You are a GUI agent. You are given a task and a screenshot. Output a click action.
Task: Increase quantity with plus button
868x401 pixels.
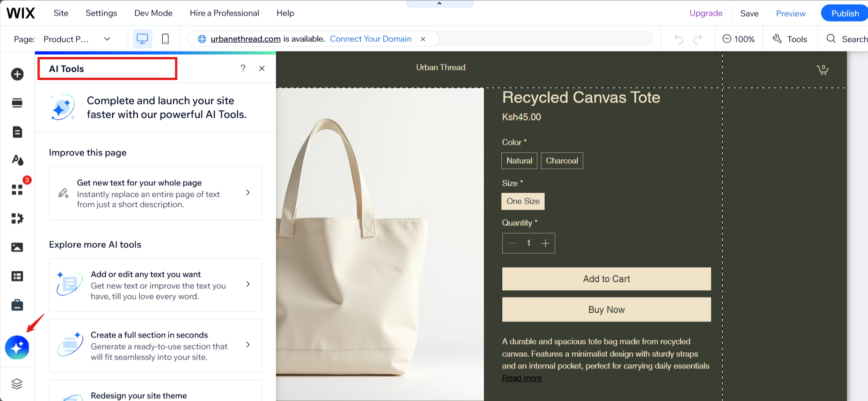point(545,243)
